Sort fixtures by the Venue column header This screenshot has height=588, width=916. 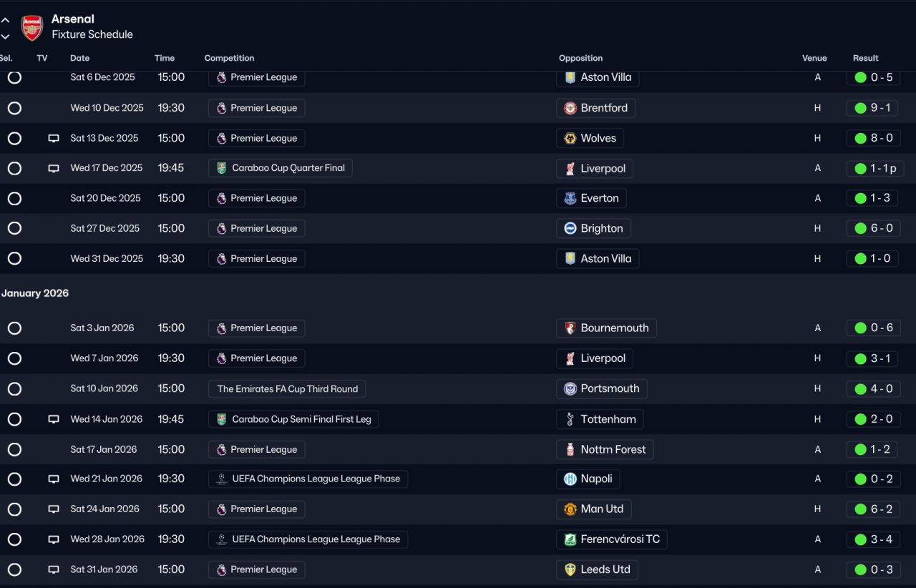[x=814, y=58]
